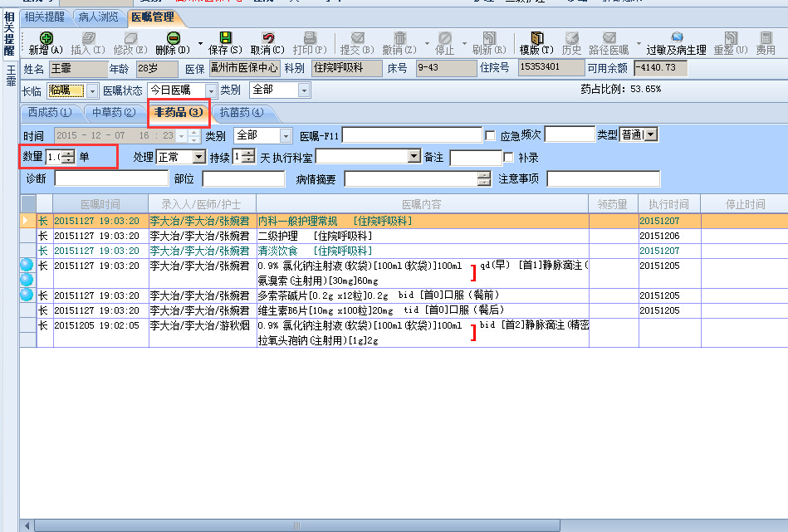Open dropdown arrow next to 停止
788x532 pixels.
tap(464, 44)
